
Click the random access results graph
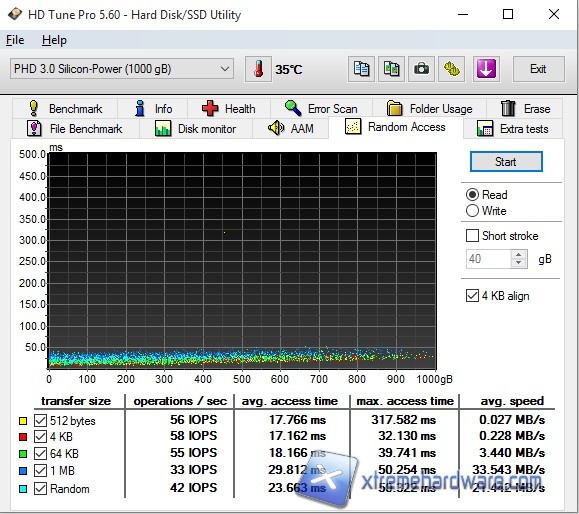point(242,260)
